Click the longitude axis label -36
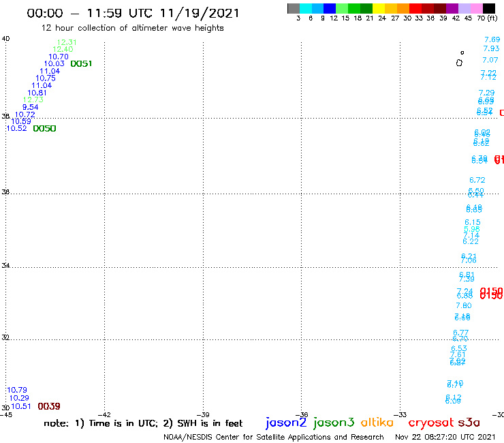 point(302,415)
